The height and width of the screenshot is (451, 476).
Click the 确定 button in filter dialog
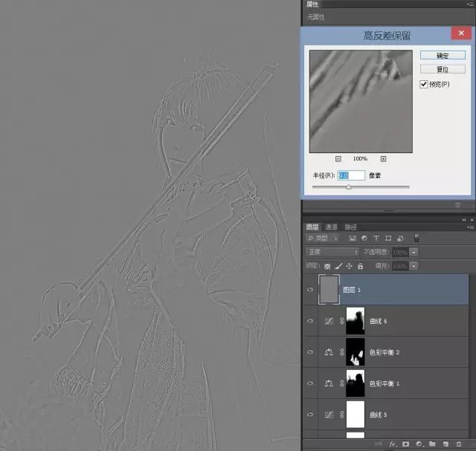(442, 56)
